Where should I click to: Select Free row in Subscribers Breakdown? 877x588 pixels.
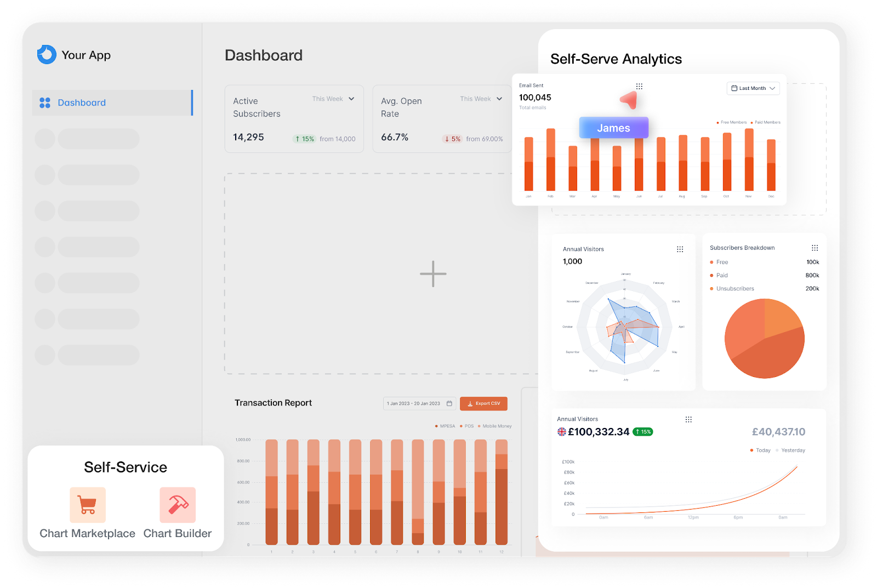pos(765,262)
